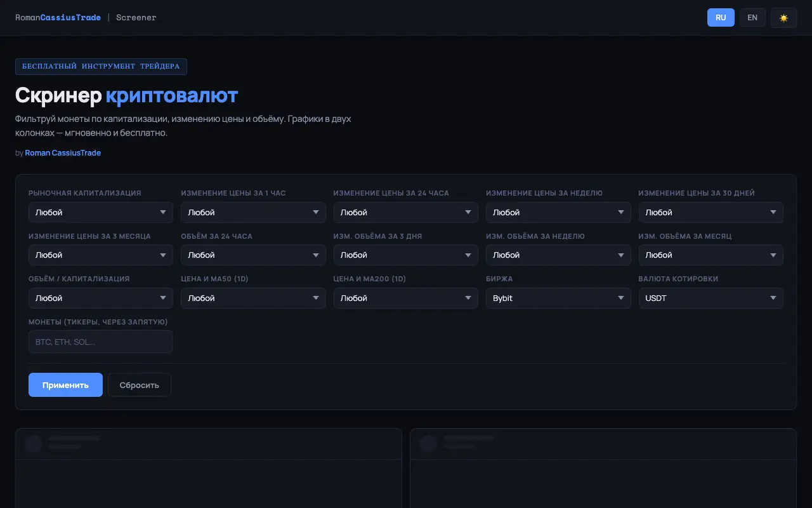
Task: Open the Изменение цены за неделю dropdown
Action: (558, 212)
